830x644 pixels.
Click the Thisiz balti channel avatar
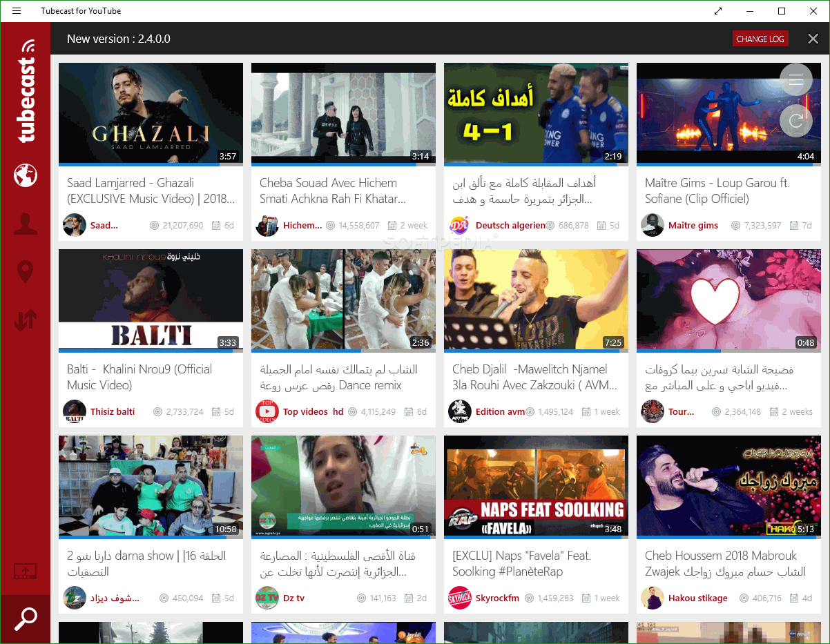(x=75, y=411)
